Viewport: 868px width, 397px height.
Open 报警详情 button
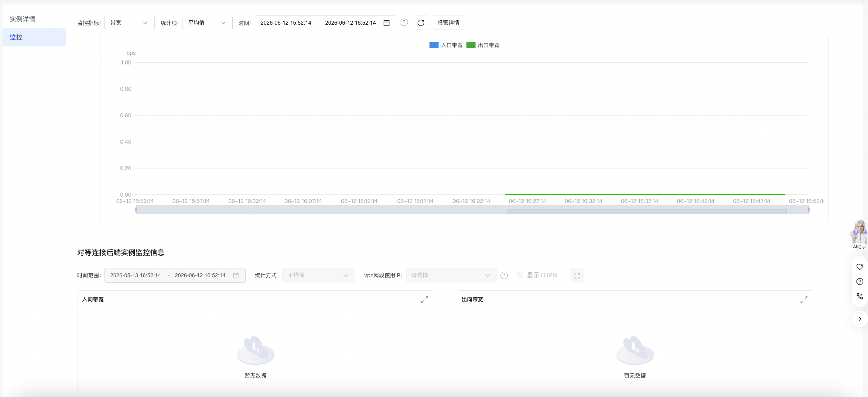point(448,22)
